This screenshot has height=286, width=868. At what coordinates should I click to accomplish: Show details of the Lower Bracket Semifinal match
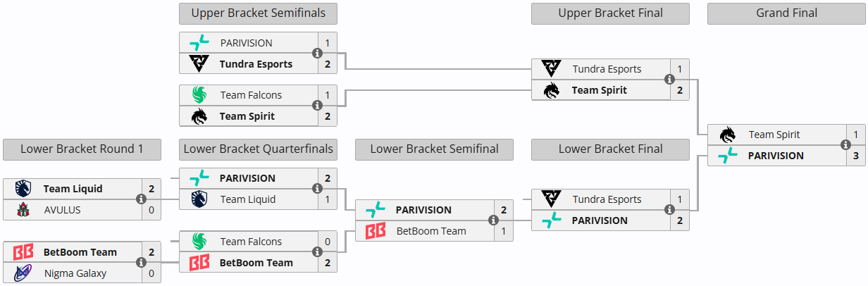pyautogui.click(x=493, y=220)
